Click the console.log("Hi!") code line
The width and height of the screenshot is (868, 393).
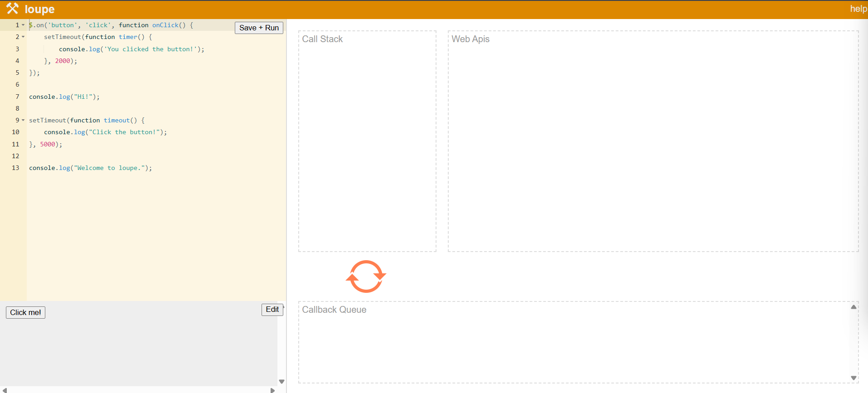coord(64,97)
